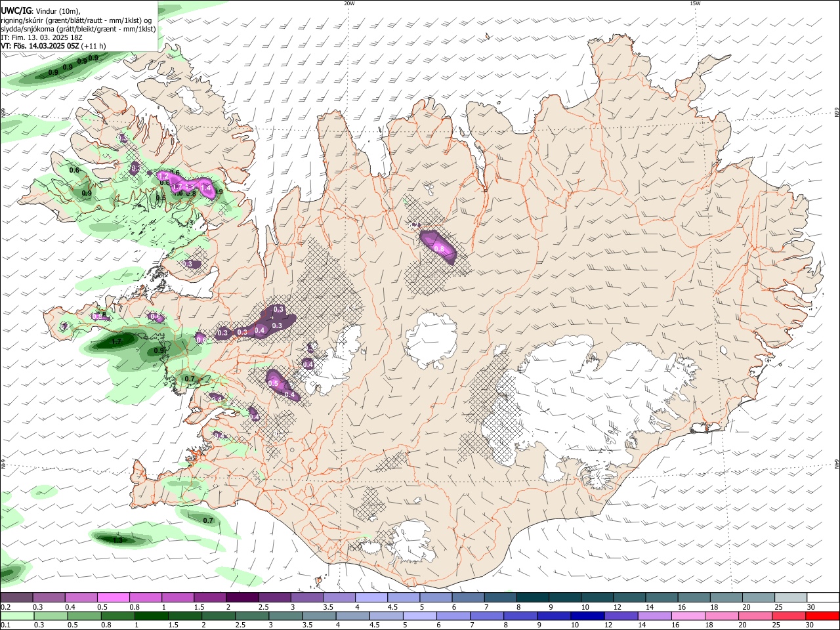
Task: Select the valid time 'VT: Fös. 14.03.2025 05Z'
Action: pos(41,47)
